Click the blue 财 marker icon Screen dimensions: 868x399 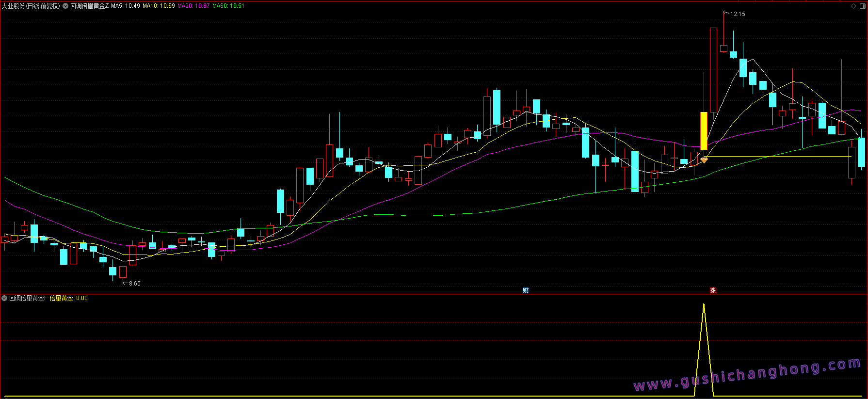pyautogui.click(x=526, y=290)
